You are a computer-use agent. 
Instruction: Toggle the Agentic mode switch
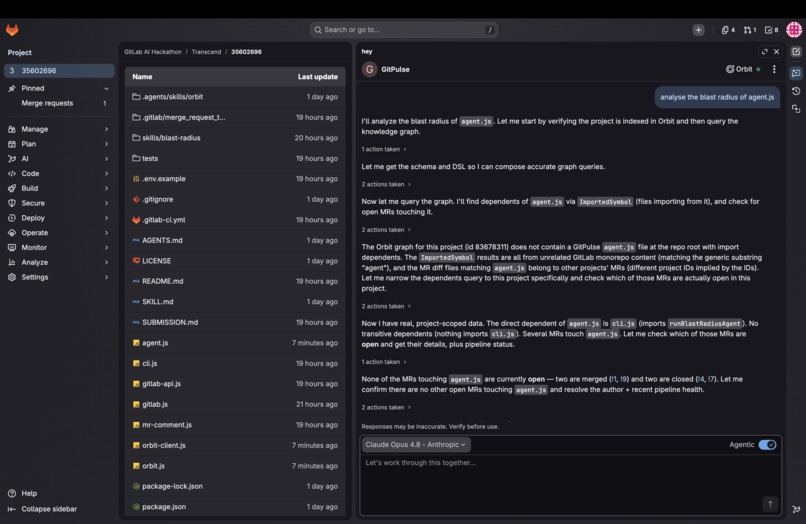(767, 445)
